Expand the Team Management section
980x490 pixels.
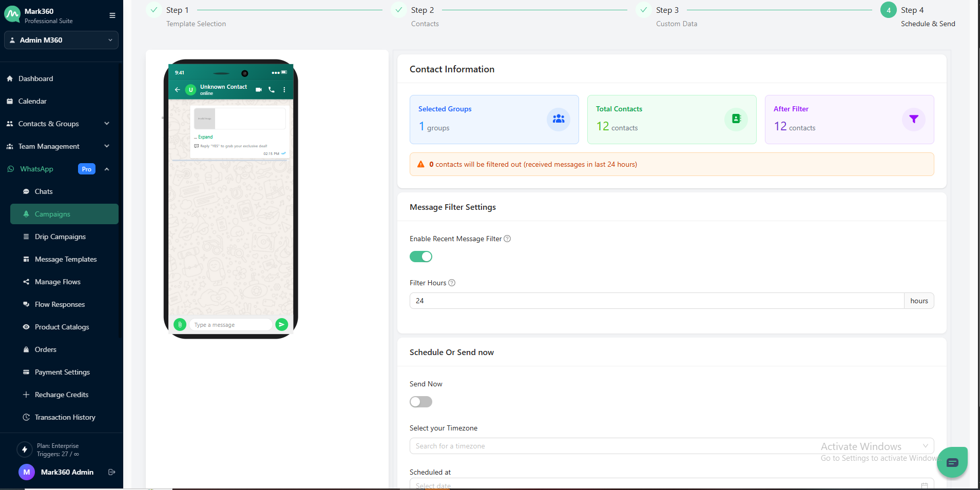(x=57, y=146)
